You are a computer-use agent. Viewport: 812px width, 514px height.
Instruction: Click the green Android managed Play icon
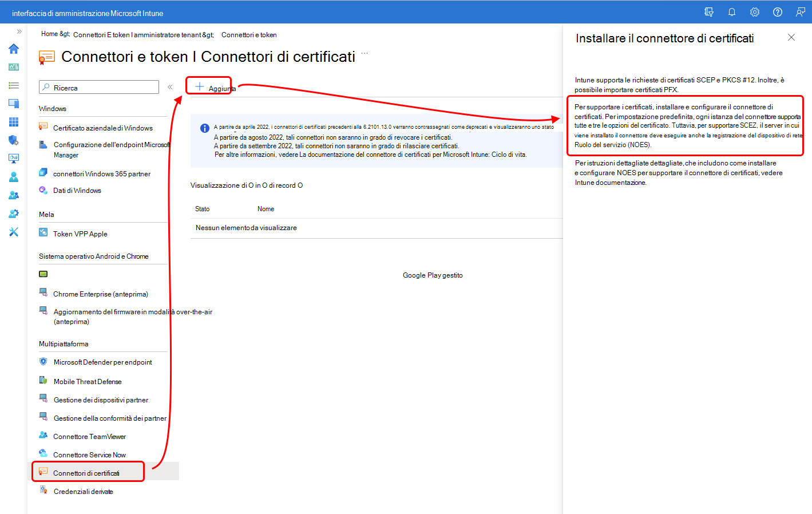[x=43, y=274]
